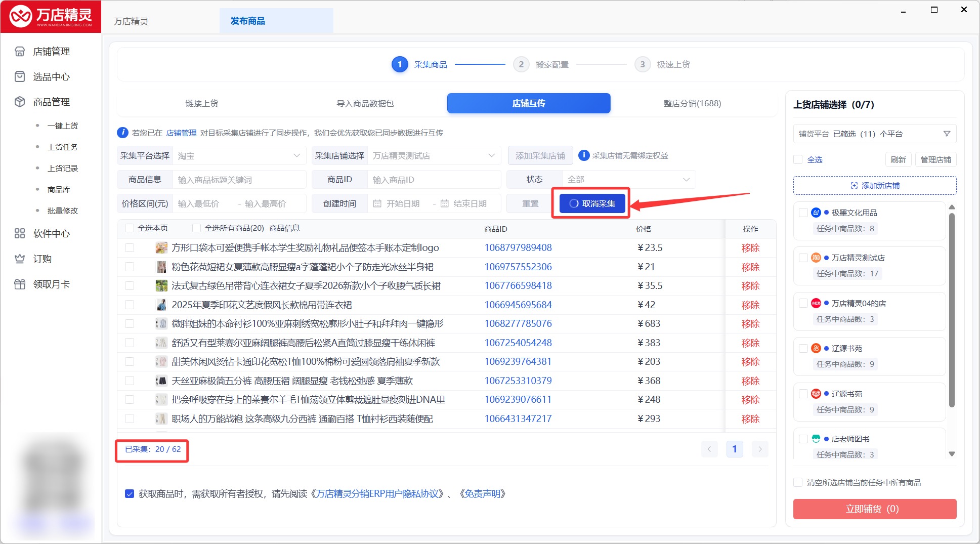Click thumbnail of 天丝亚麻极简五分裤 product

161,381
